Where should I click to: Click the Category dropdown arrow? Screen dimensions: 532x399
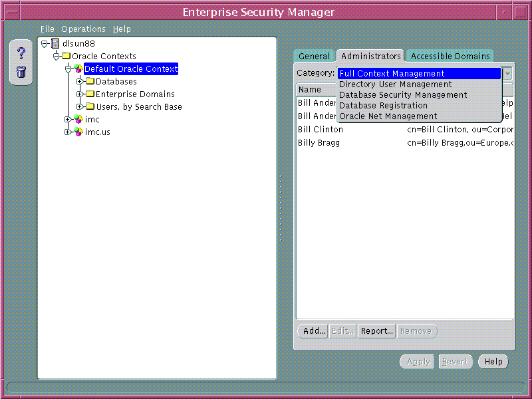[507, 73]
